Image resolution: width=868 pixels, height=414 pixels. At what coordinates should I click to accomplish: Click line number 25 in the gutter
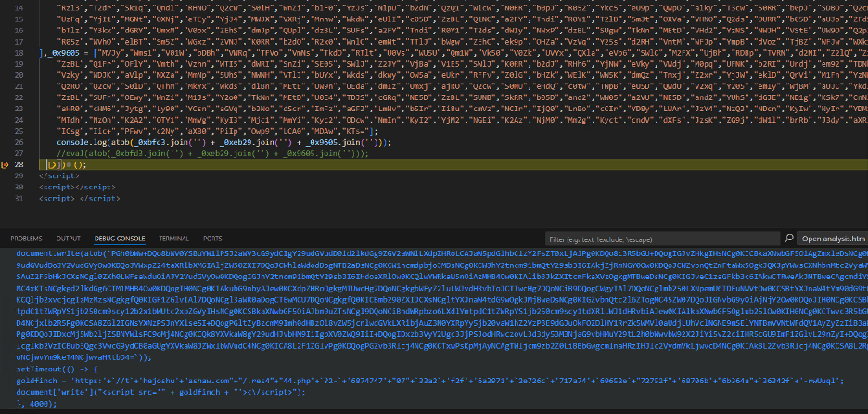(19, 131)
